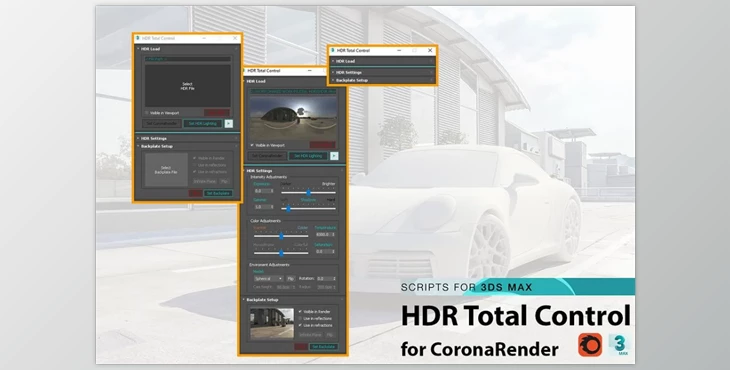Viewport: 730px width, 370px height.
Task: Click the large 'HDR Total Control' heading text
Action: [x=516, y=316]
